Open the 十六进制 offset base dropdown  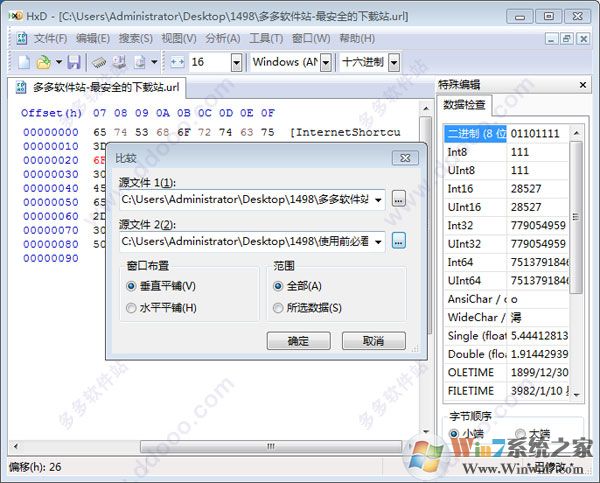point(394,63)
